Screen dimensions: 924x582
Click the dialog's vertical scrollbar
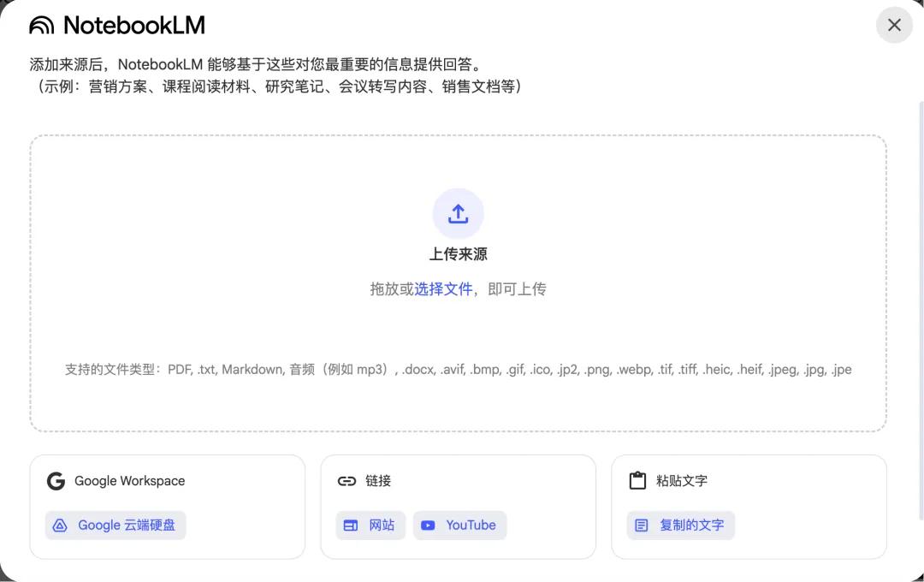[921, 311]
